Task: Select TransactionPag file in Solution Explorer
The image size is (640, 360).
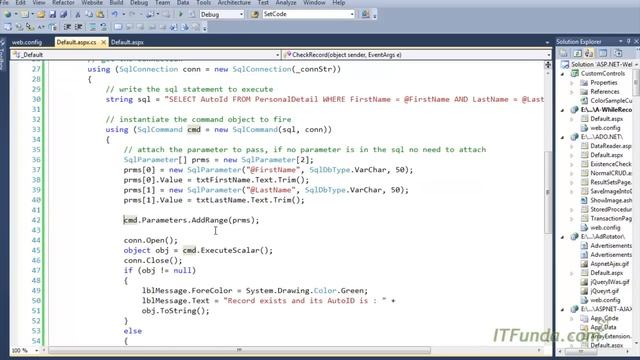Action: pyautogui.click(x=611, y=218)
